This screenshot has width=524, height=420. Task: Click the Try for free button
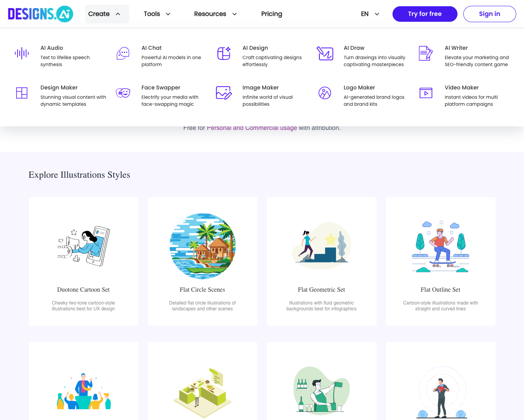425,14
